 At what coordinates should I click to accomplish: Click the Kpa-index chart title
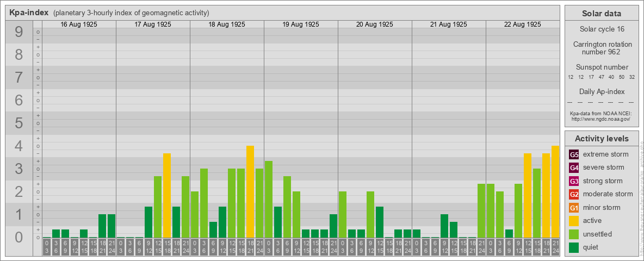(29, 13)
